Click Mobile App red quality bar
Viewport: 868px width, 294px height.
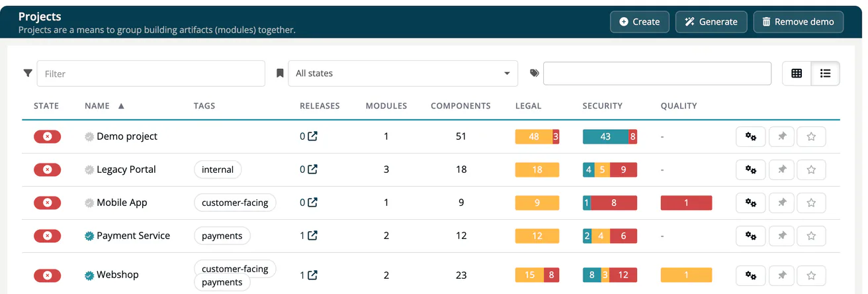(686, 203)
